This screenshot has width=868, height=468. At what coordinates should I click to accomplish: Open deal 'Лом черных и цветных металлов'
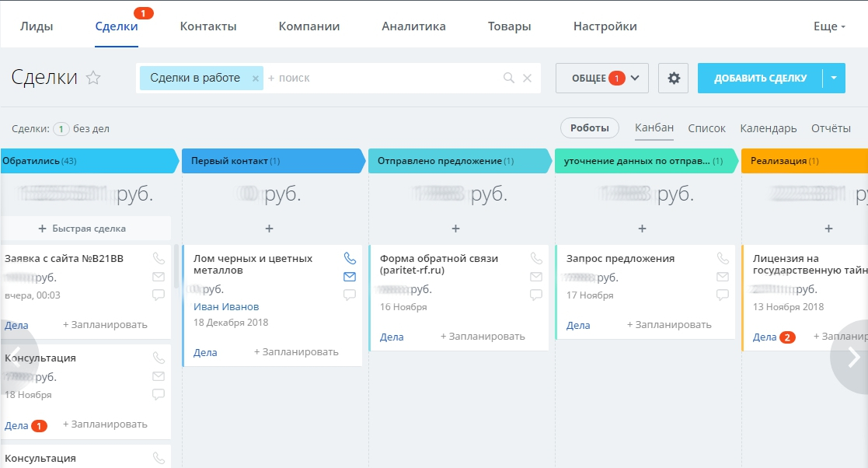[253, 264]
